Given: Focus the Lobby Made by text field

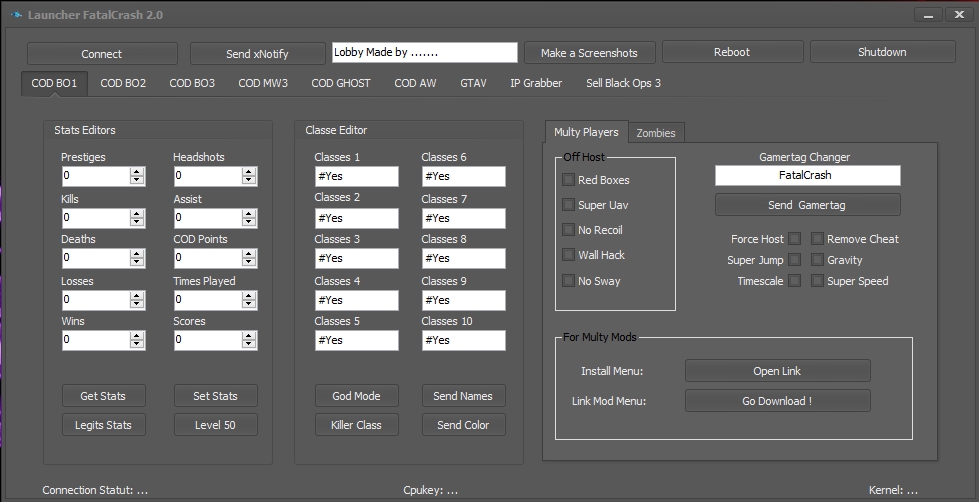Looking at the screenshot, I should (425, 52).
